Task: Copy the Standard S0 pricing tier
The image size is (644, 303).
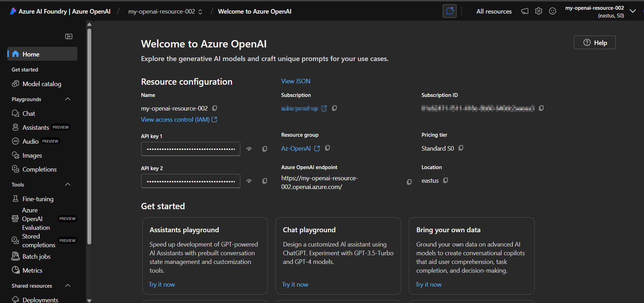Action: pyautogui.click(x=461, y=148)
